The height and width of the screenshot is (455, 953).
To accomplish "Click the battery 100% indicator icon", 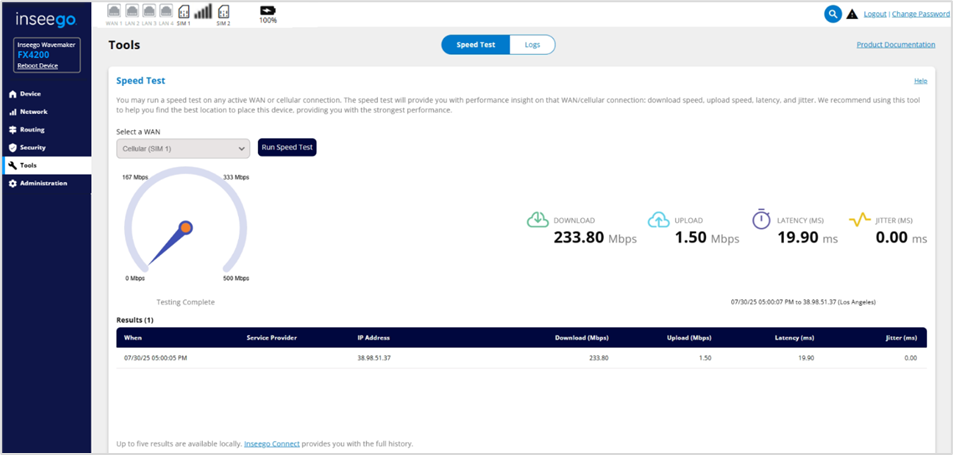I will click(267, 10).
